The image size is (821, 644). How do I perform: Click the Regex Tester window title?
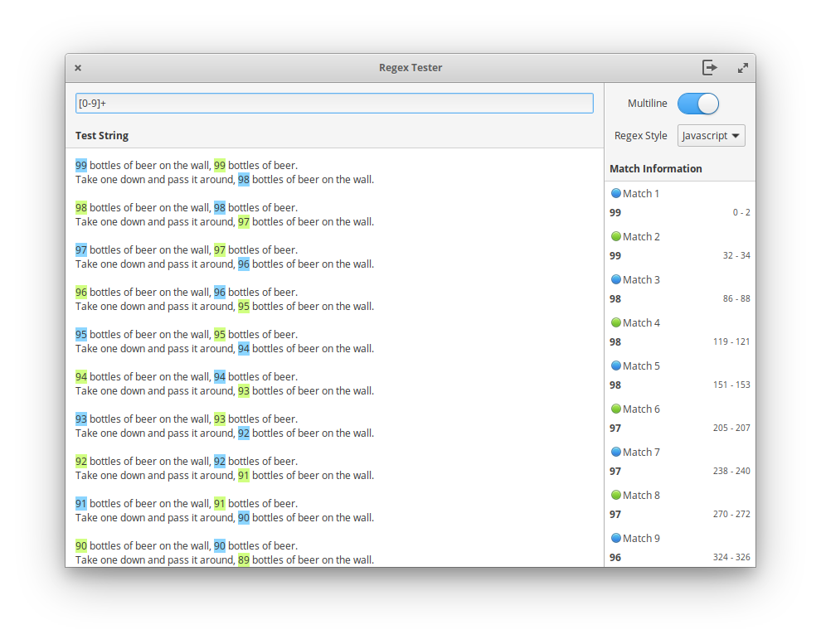pos(410,67)
